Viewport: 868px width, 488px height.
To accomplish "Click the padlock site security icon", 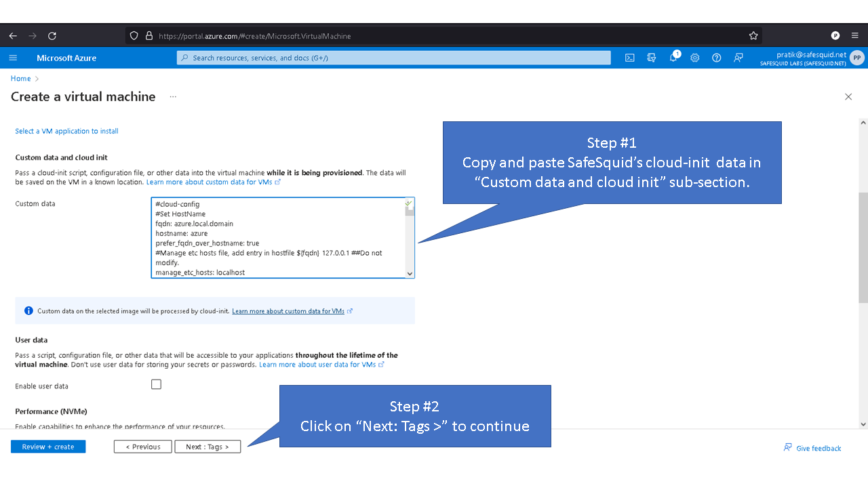I will tap(149, 36).
